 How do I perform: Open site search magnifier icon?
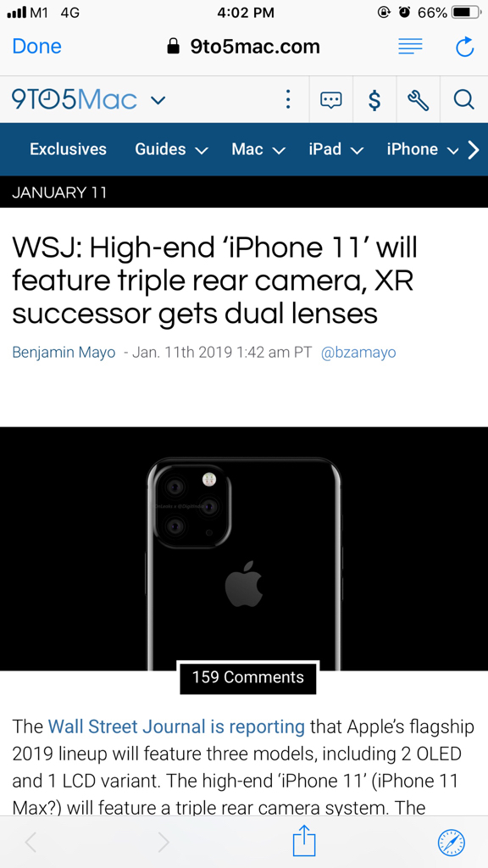pyautogui.click(x=463, y=100)
